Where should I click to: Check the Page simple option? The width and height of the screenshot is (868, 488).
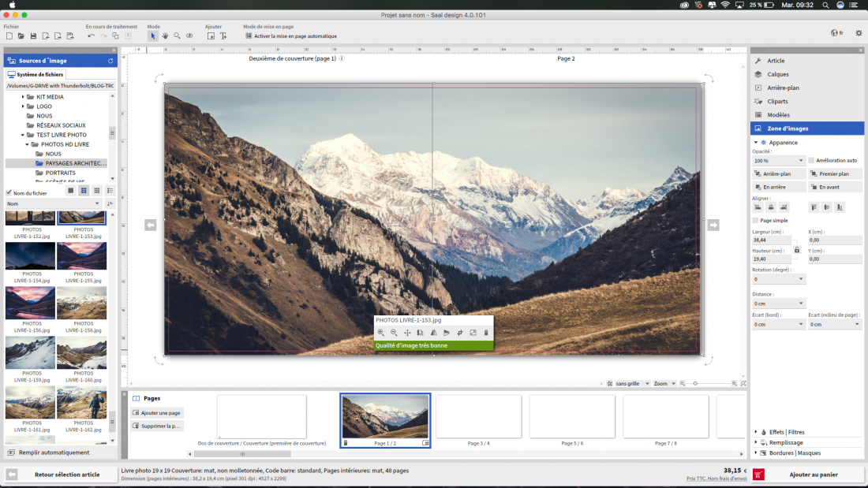point(756,221)
